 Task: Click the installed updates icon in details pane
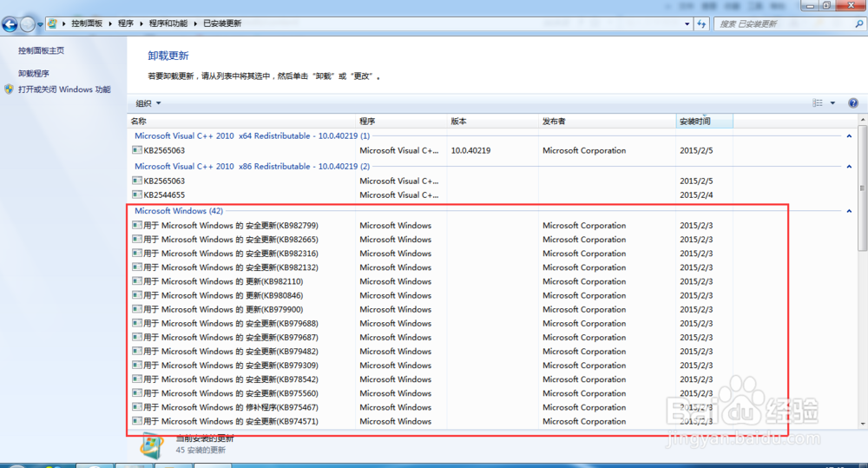152,445
